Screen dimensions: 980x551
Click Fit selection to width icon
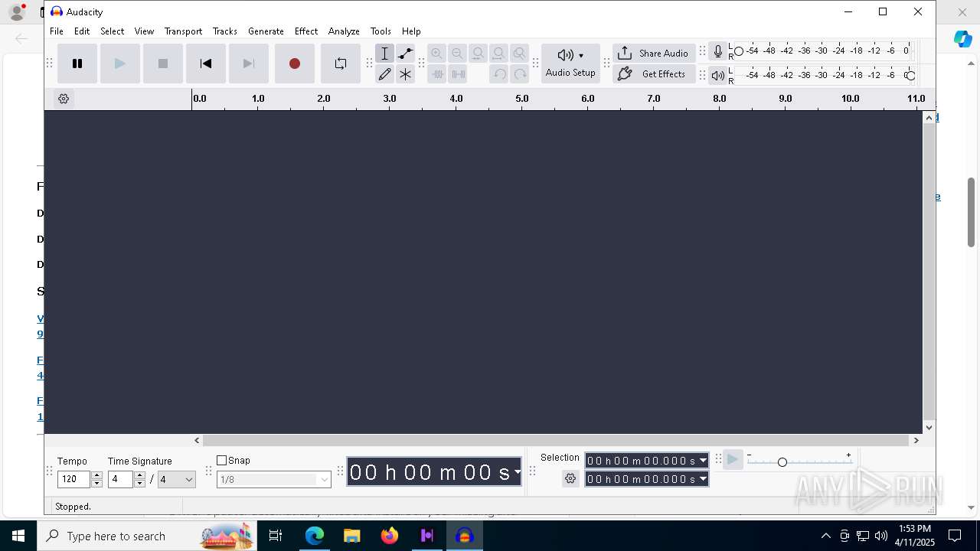(478, 54)
